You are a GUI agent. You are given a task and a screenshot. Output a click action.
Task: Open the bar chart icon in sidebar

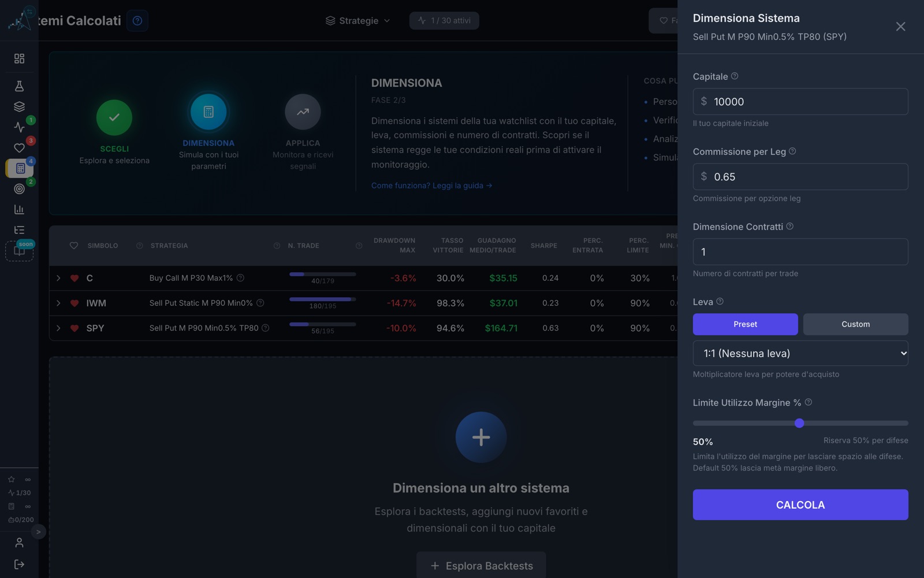(19, 209)
